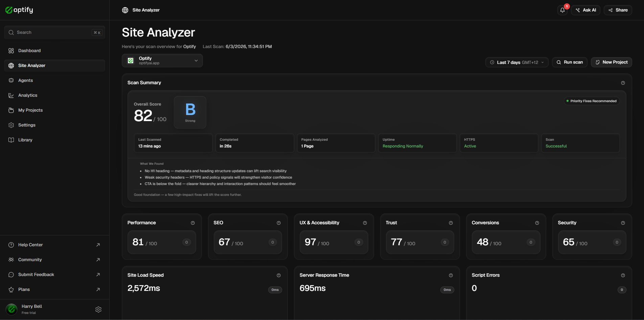Click the Ask AI button

[x=586, y=10]
